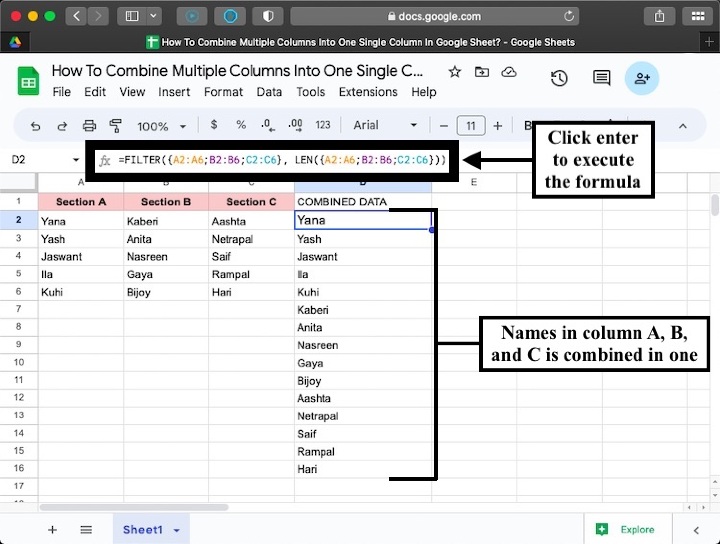720x544 pixels.
Task: Click font size field showing 11
Action: click(x=471, y=126)
